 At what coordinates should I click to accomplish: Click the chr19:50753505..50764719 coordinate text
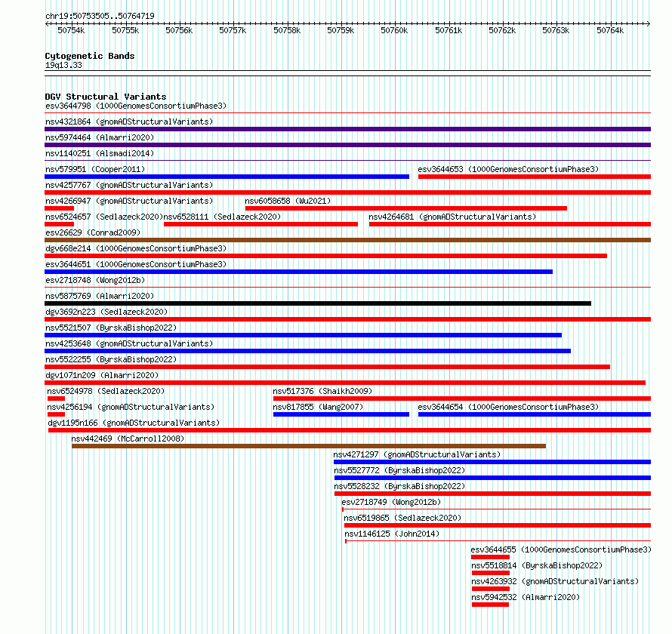100,16
